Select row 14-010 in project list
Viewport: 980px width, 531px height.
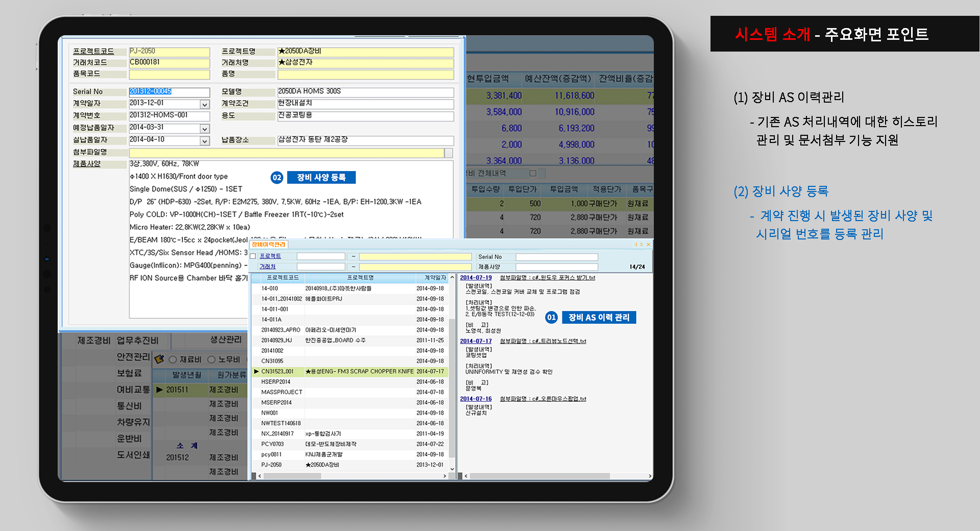[x=350, y=288]
